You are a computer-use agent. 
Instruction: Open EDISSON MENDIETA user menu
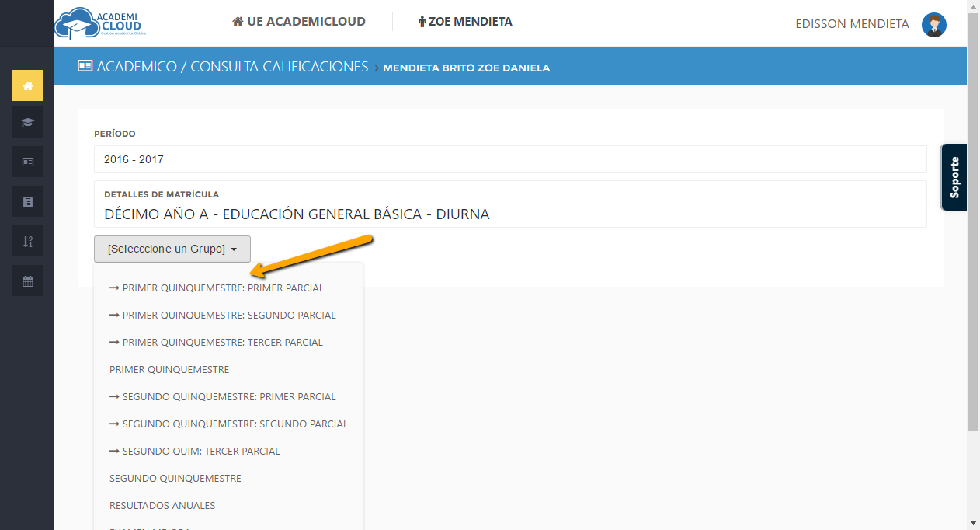[852, 24]
